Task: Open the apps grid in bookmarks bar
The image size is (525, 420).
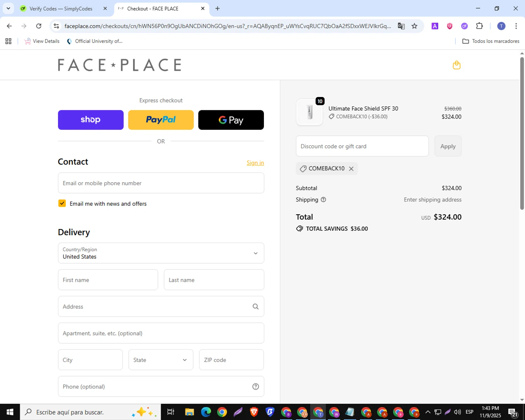Action: [8, 41]
